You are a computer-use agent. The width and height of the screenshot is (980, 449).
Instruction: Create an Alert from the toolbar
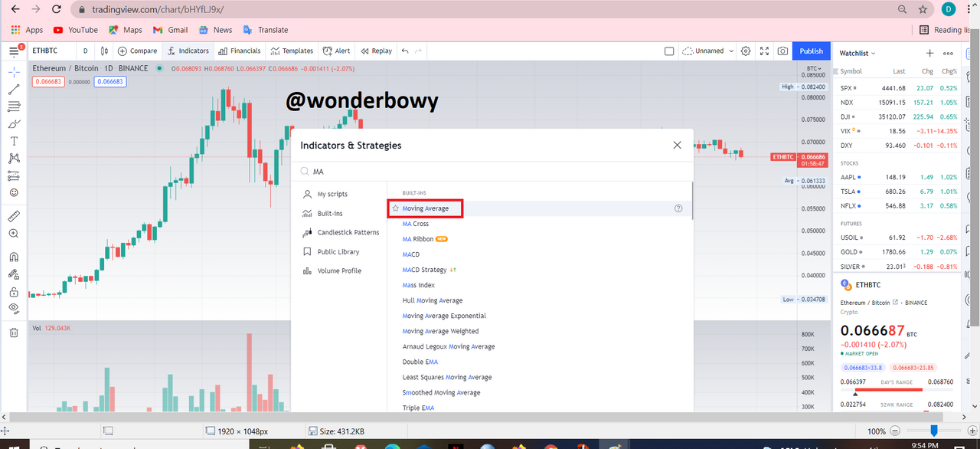337,51
